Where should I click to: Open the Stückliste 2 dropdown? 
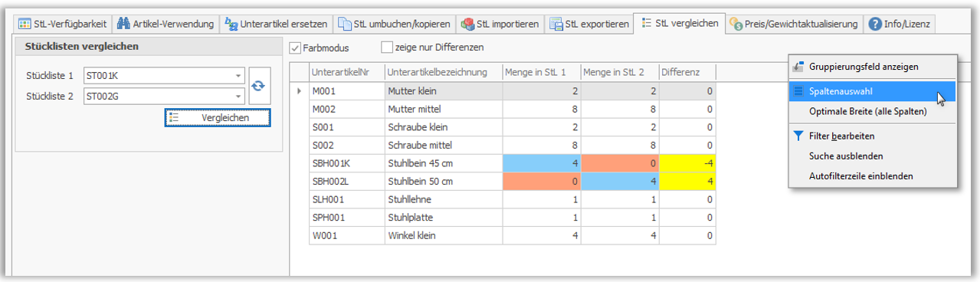pyautogui.click(x=239, y=96)
